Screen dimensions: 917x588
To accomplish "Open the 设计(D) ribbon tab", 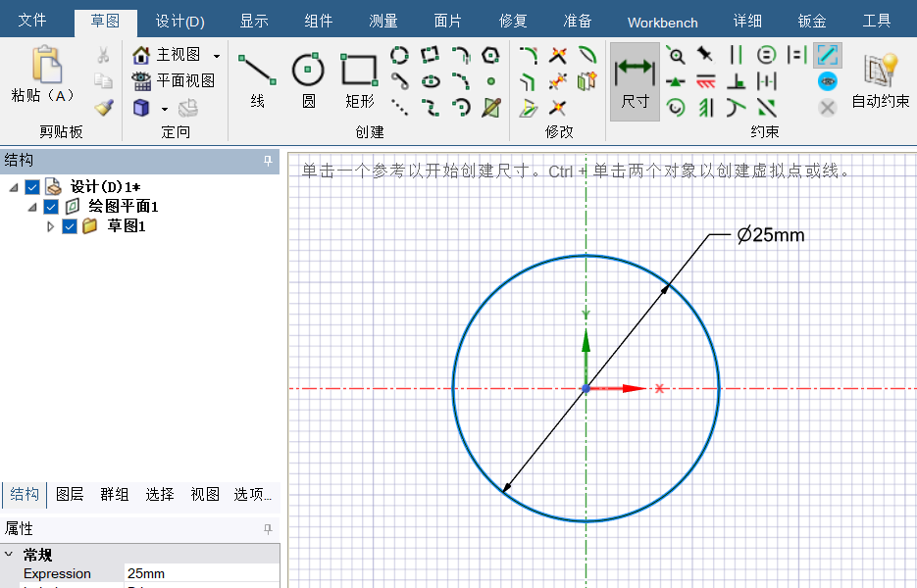I will pos(179,22).
